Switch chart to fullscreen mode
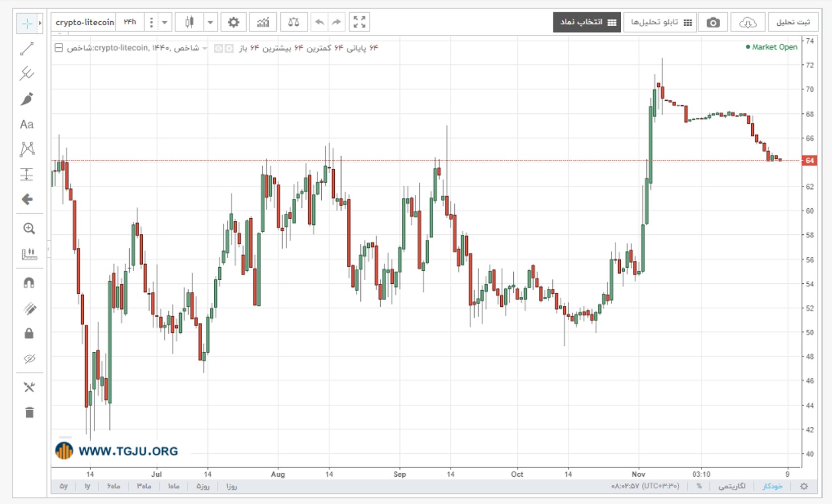 tap(359, 22)
